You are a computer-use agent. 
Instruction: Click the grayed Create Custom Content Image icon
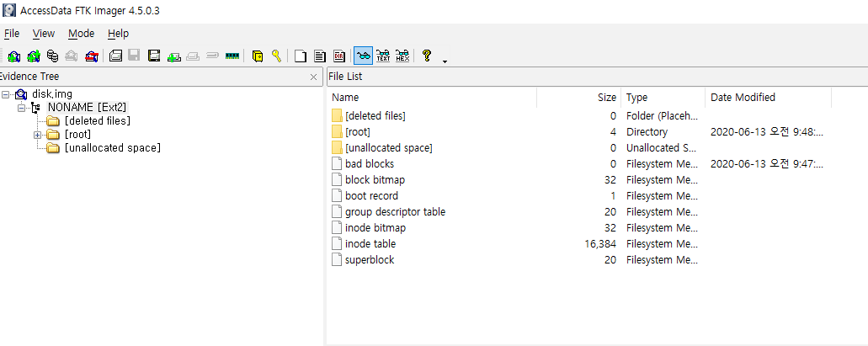[x=193, y=56]
